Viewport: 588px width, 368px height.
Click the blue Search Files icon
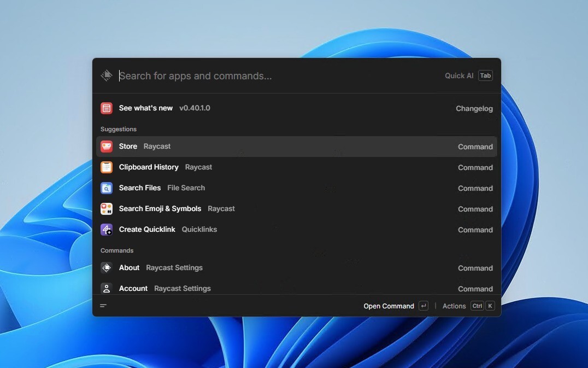coord(107,188)
